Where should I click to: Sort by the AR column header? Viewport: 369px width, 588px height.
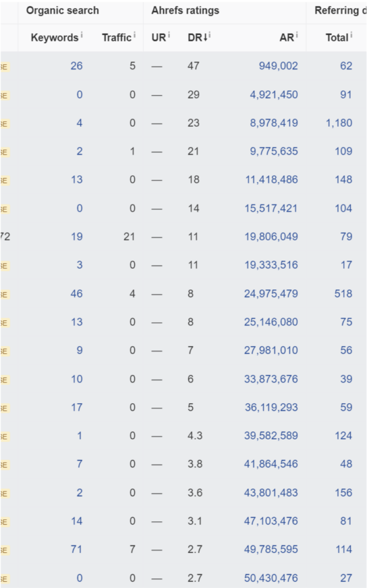287,38
